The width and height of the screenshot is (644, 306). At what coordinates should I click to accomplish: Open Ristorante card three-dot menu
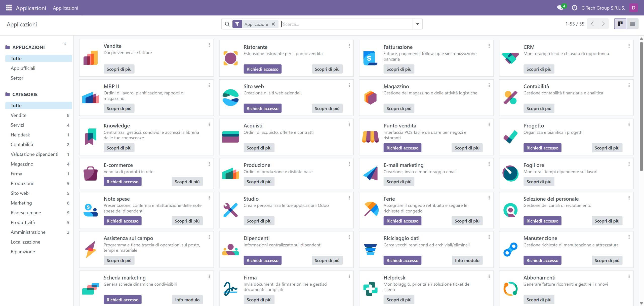click(x=349, y=46)
